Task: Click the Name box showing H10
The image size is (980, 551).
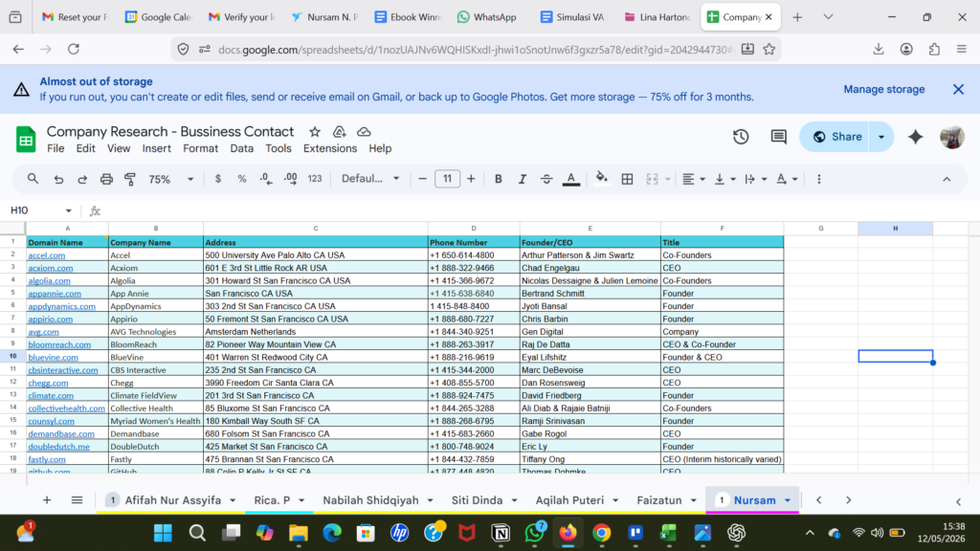Action: (40, 210)
